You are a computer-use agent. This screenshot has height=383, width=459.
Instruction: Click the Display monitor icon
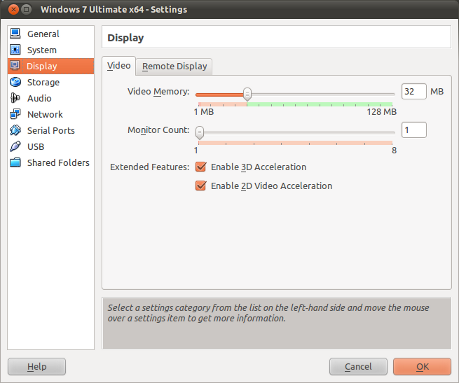click(15, 66)
